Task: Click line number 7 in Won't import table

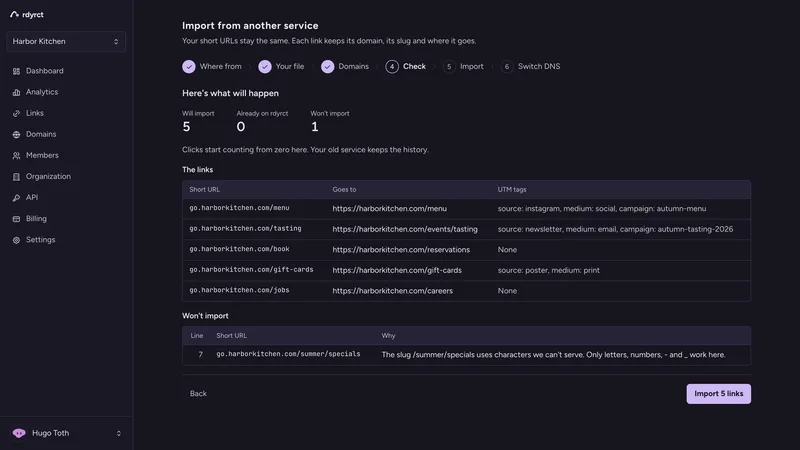Action: [201, 355]
